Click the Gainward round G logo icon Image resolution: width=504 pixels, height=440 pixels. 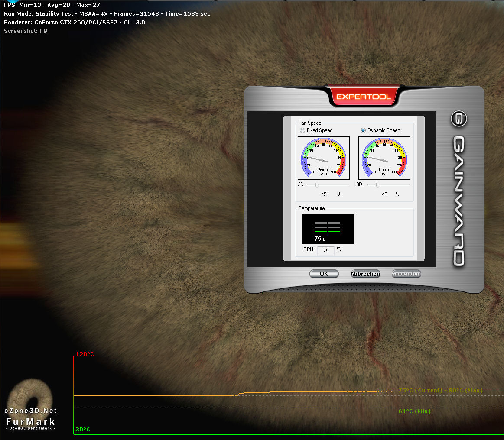458,119
